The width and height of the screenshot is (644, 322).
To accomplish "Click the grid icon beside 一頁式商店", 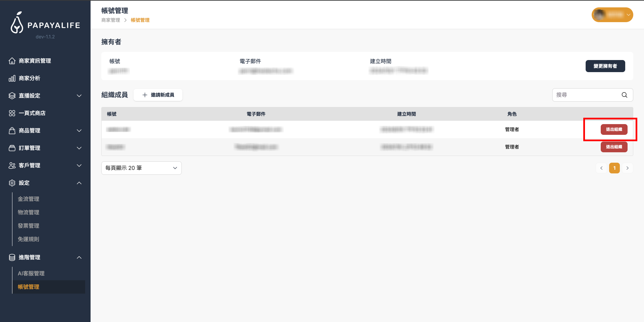I will click(12, 113).
